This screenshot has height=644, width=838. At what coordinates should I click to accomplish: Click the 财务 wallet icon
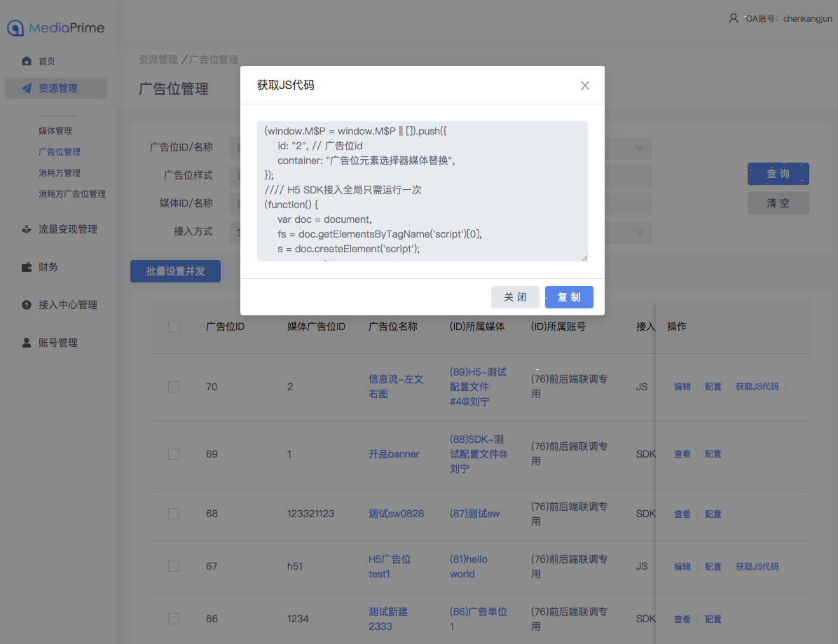click(26, 267)
